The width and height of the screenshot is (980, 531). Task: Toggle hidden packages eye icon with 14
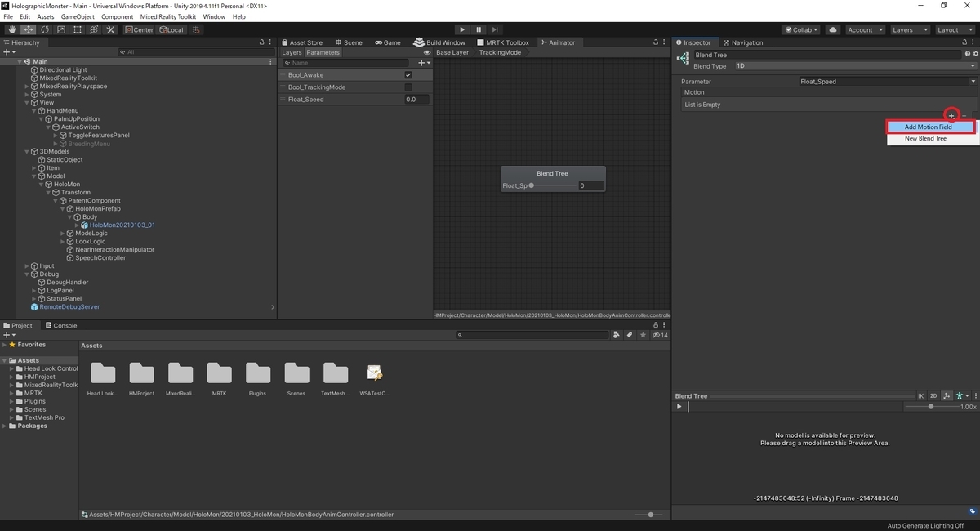[659, 335]
